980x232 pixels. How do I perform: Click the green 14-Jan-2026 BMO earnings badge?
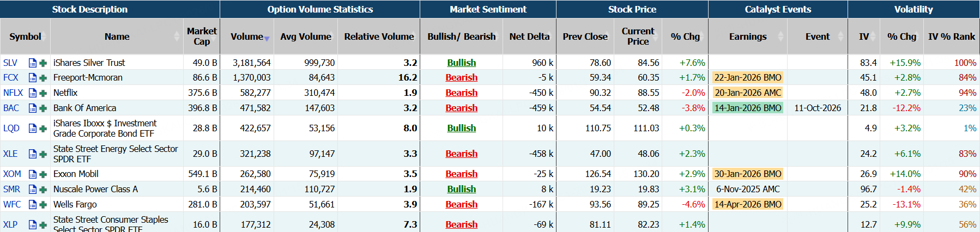click(x=748, y=108)
